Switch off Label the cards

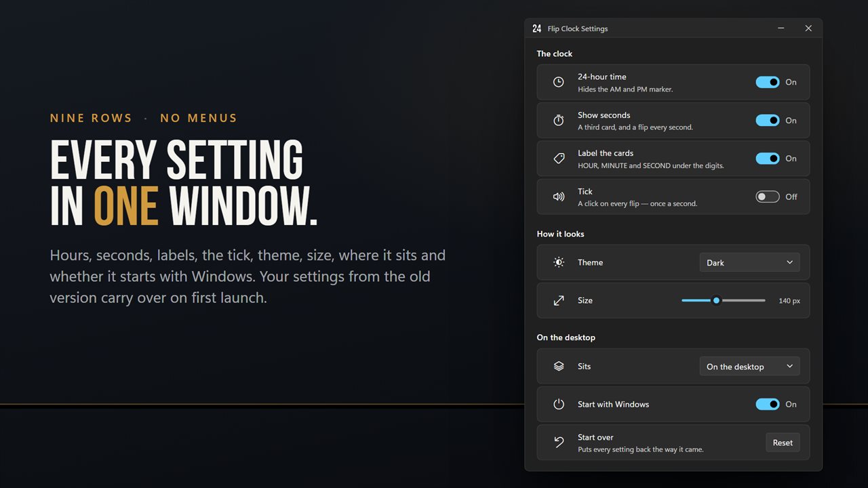768,159
